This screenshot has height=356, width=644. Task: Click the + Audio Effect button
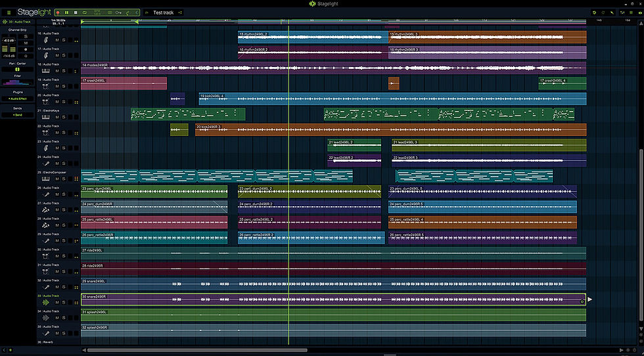click(18, 99)
